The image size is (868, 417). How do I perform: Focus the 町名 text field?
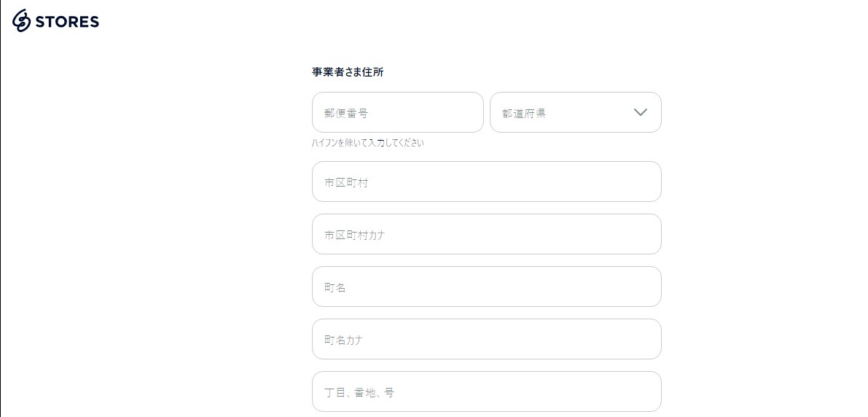click(487, 287)
